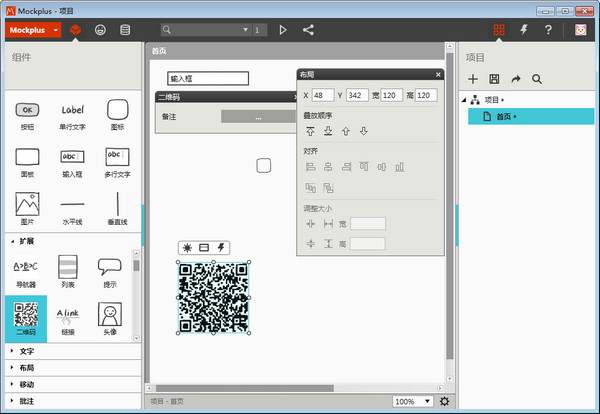Select the 按钮 (button) component

pos(28,114)
